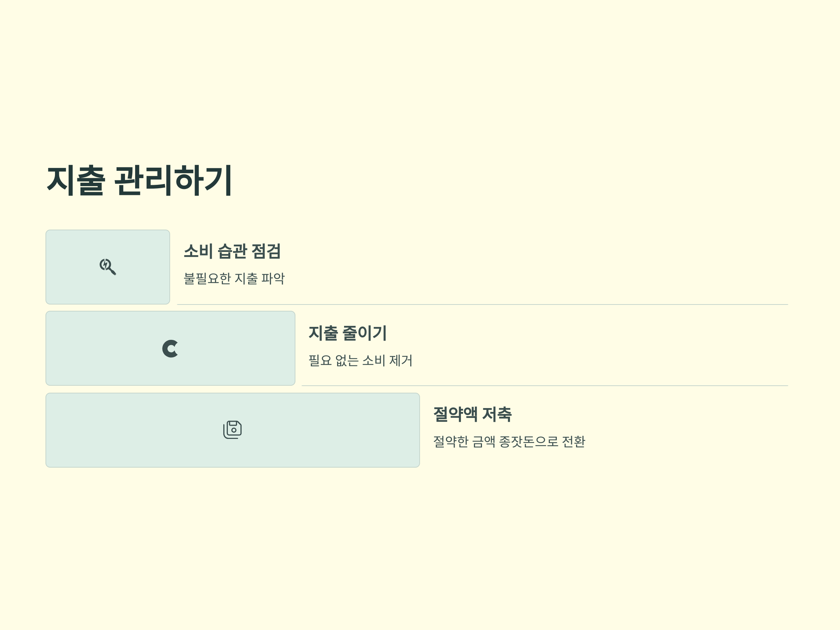Screen dimensions: 840x630
Task: Select the '소비 습관 점검' heading
Action: pos(232,251)
